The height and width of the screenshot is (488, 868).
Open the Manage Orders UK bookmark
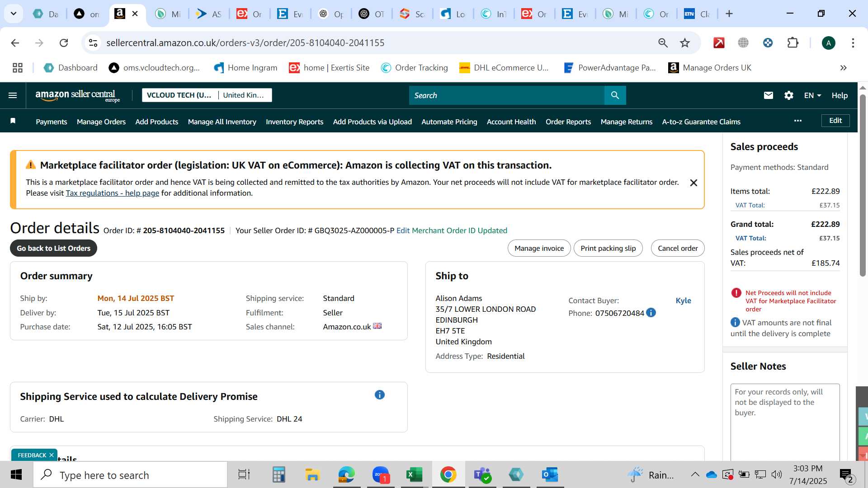710,68
